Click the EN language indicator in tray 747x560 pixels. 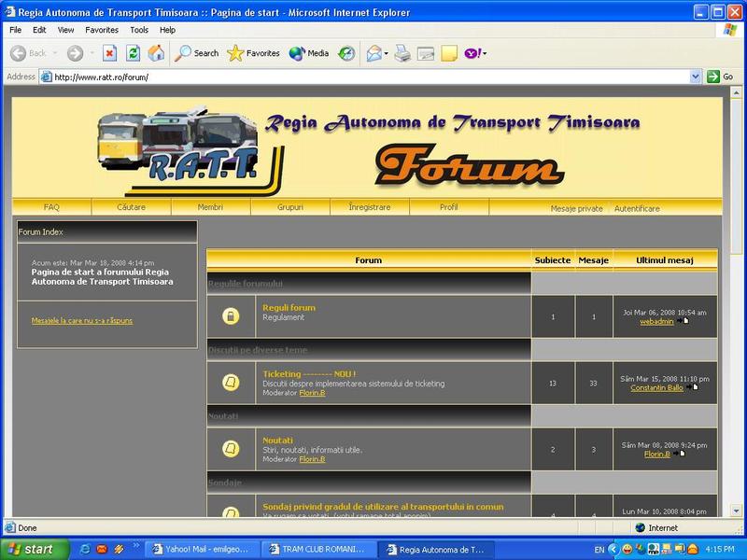599,550
